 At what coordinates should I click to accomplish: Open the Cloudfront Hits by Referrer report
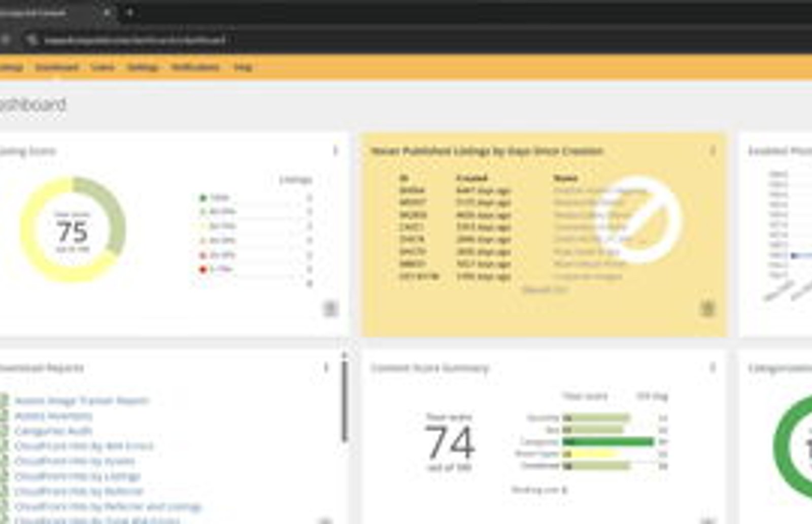79,492
